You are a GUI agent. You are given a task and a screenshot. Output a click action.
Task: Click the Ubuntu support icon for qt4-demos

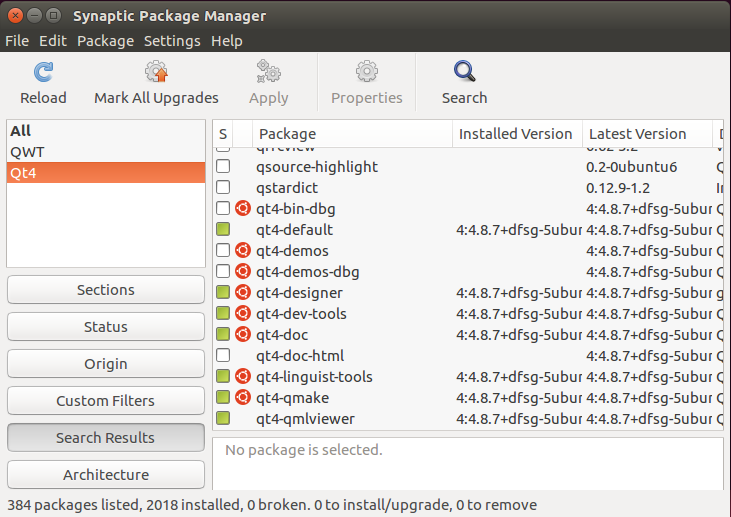(x=243, y=250)
